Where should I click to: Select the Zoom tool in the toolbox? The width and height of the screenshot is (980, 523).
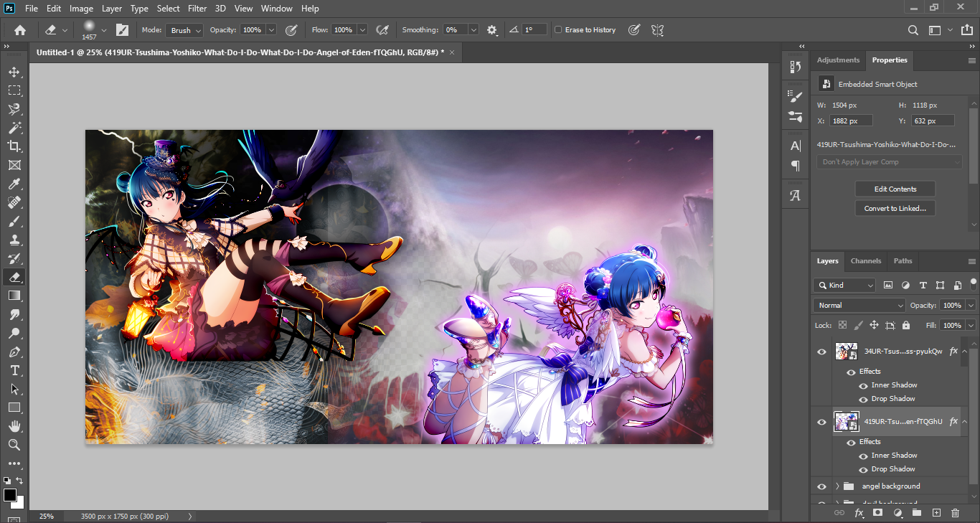click(x=14, y=445)
